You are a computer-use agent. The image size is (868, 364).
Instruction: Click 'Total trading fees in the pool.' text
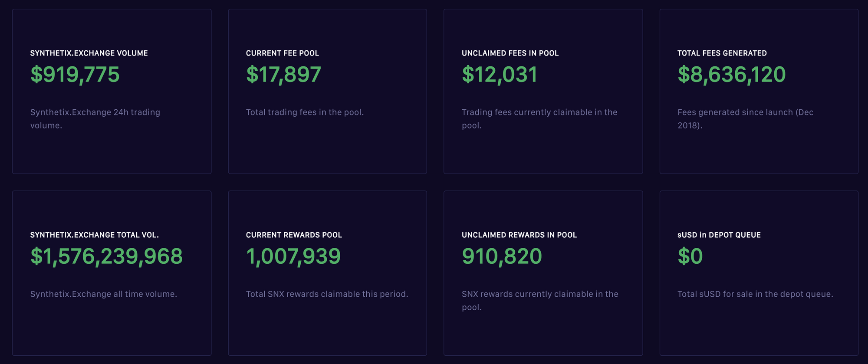tap(305, 112)
